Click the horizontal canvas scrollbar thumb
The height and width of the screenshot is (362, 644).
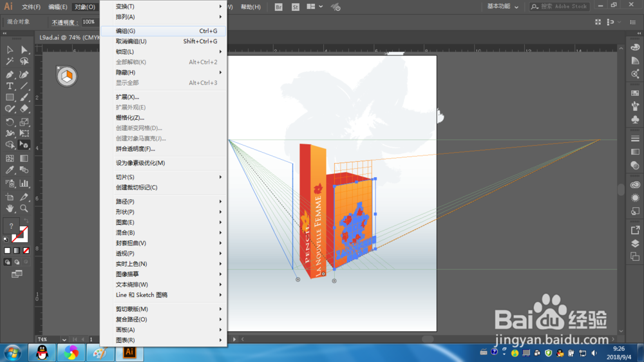428,339
